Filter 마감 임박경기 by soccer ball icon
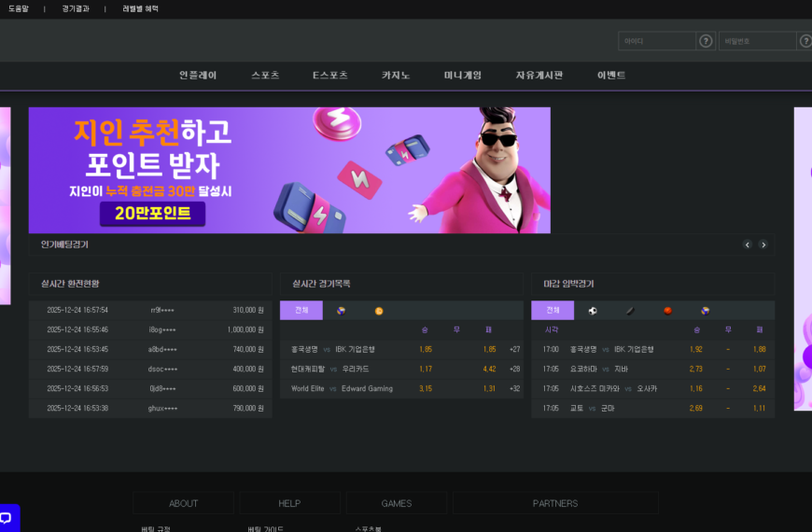This screenshot has height=532, width=812. pos(593,311)
